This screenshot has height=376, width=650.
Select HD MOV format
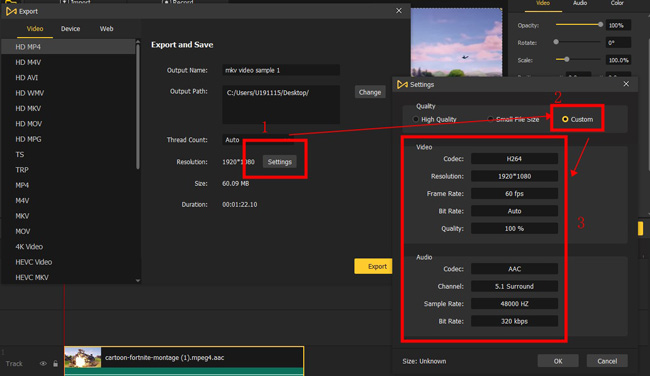tap(68, 124)
